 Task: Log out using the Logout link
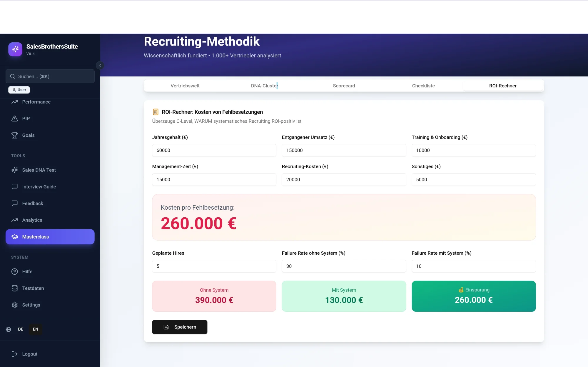(x=29, y=354)
